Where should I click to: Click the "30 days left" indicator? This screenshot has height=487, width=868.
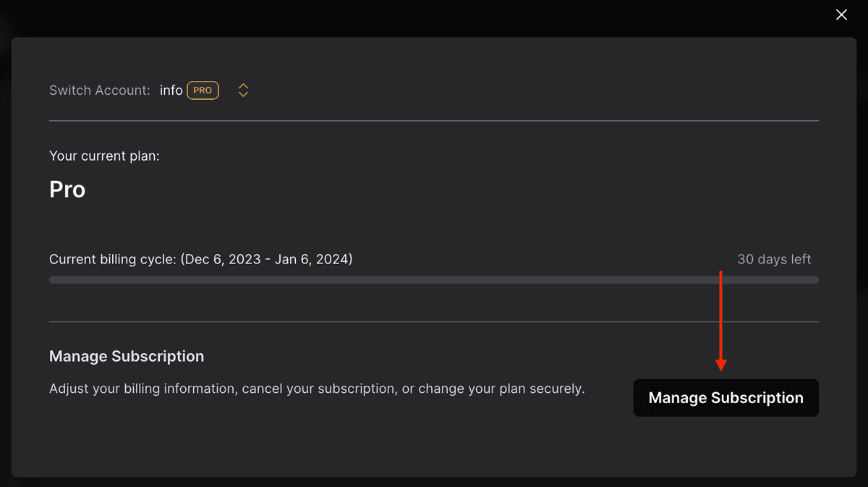pyautogui.click(x=774, y=259)
